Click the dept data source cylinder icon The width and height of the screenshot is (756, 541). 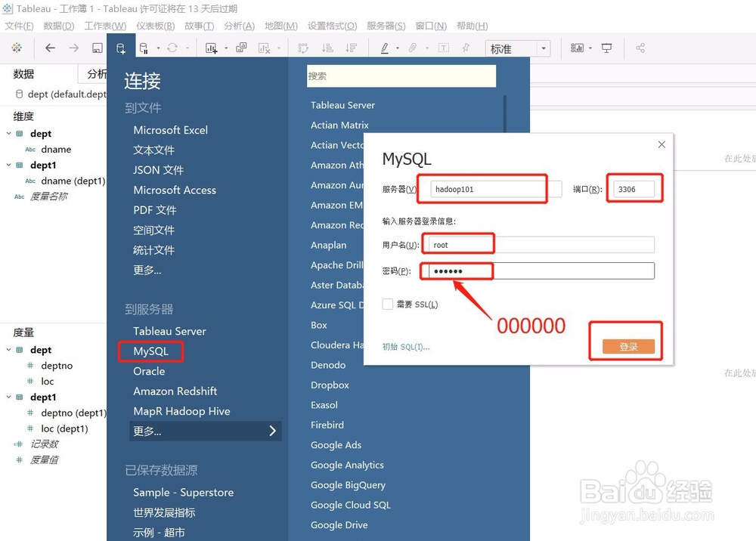click(20, 94)
